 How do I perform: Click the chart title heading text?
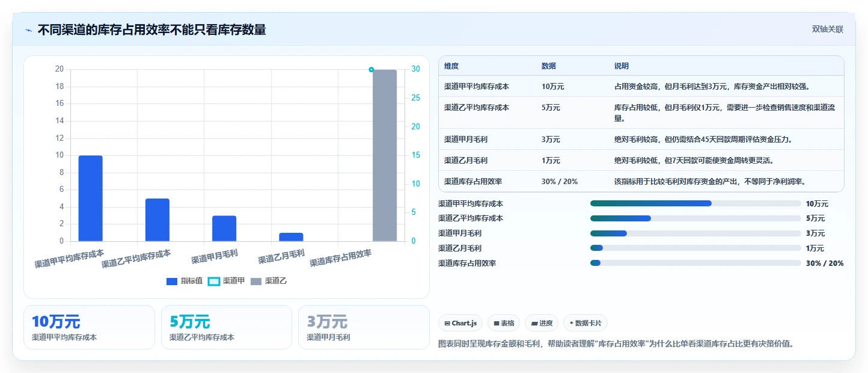coord(151,29)
